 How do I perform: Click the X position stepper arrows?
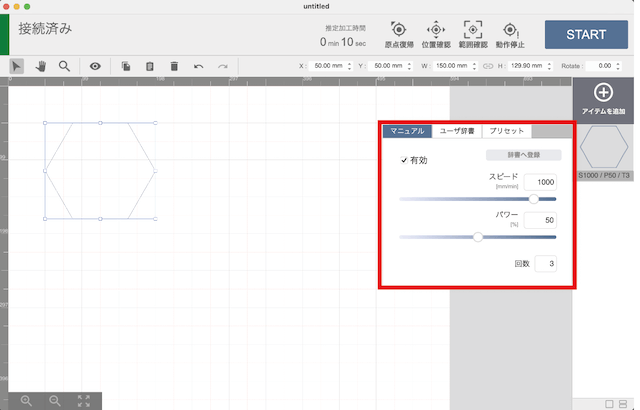click(x=350, y=66)
